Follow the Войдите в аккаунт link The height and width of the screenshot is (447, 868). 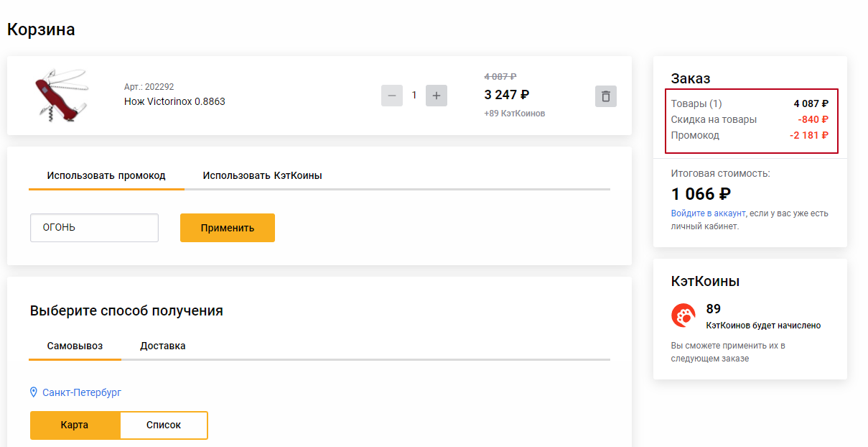(708, 213)
